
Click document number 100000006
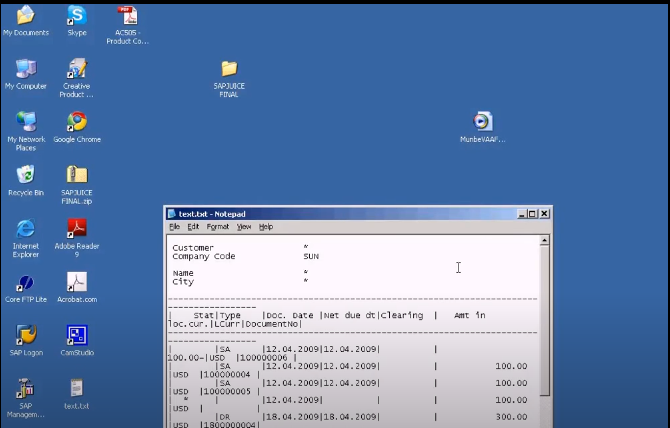pyautogui.click(x=264, y=358)
